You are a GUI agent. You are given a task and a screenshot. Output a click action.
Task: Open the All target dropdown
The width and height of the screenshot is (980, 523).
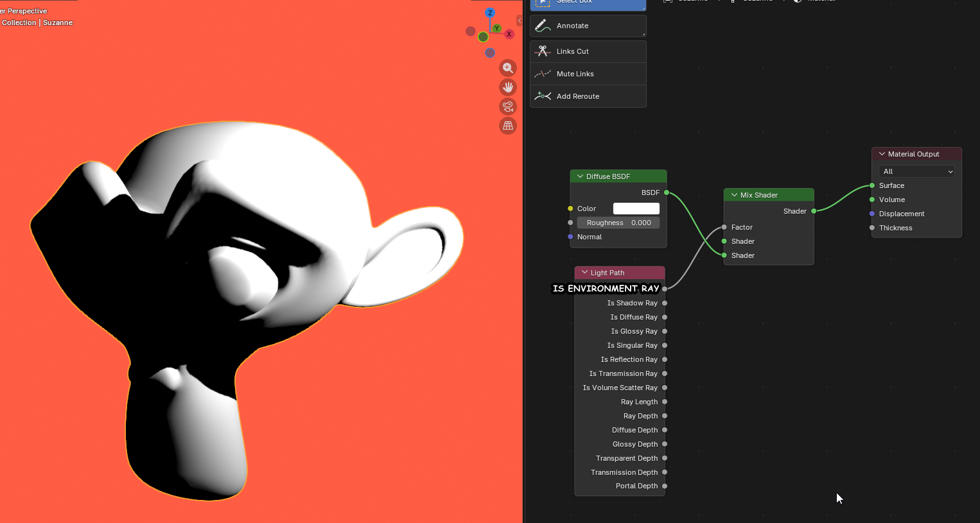916,171
